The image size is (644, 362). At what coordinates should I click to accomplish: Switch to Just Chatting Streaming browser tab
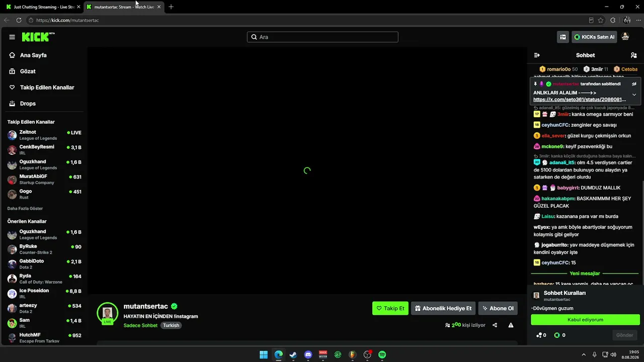[43, 7]
